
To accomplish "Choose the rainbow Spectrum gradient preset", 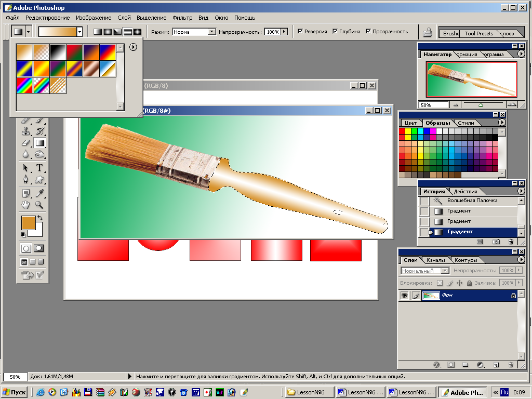I will point(25,86).
